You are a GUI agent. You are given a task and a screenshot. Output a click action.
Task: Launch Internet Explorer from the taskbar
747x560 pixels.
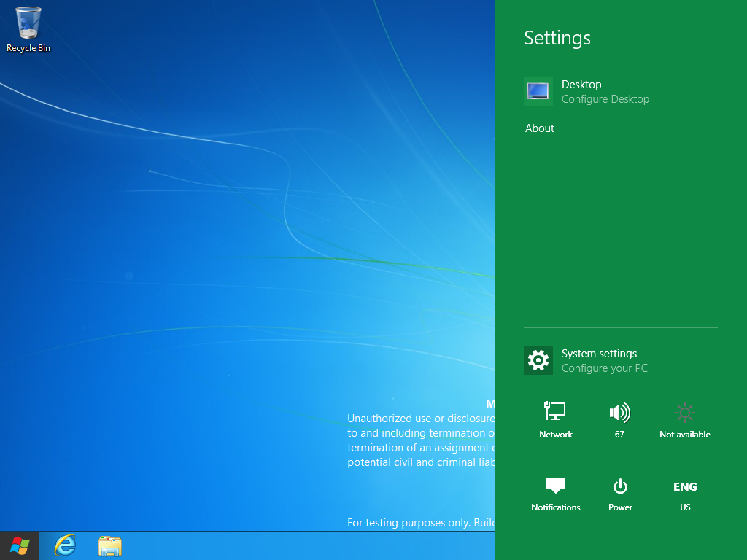point(66,545)
